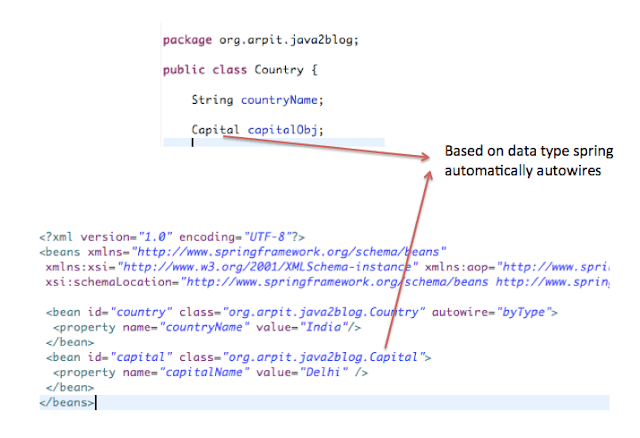Viewport: 640px width, 438px height.
Task: Place cursor on highlighted empty Java line
Action: 300,144
